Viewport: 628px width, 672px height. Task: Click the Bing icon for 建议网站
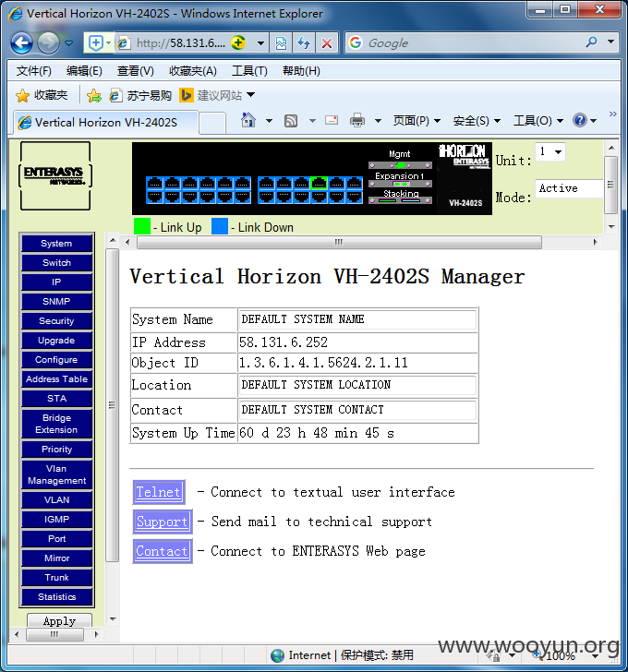click(x=186, y=95)
